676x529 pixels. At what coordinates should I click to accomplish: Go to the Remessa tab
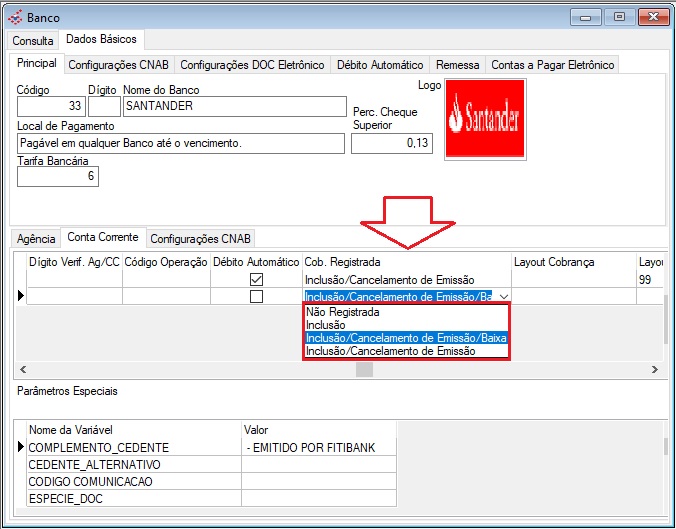tap(457, 65)
